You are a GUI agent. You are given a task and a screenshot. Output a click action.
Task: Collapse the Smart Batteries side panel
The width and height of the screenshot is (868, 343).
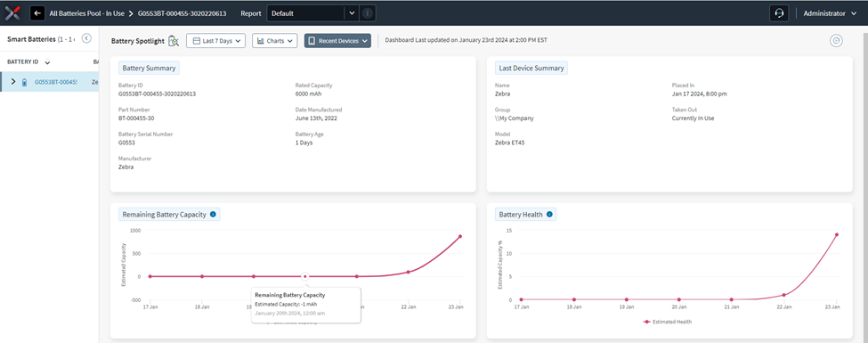(x=86, y=38)
